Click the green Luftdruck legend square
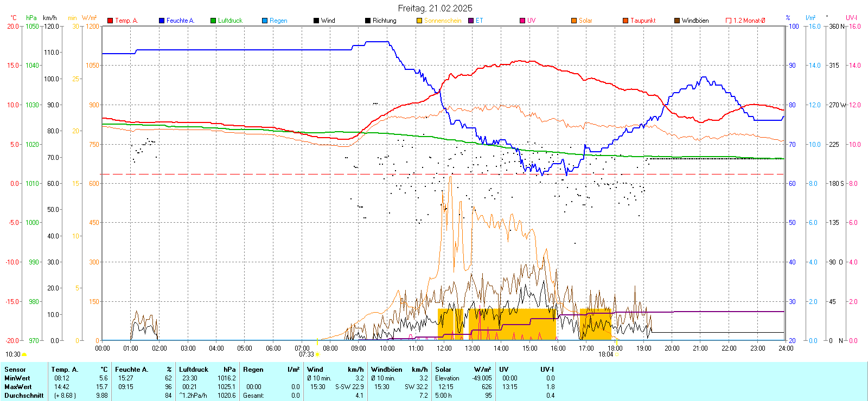Viewport: 868px width, 401px height. coord(213,21)
